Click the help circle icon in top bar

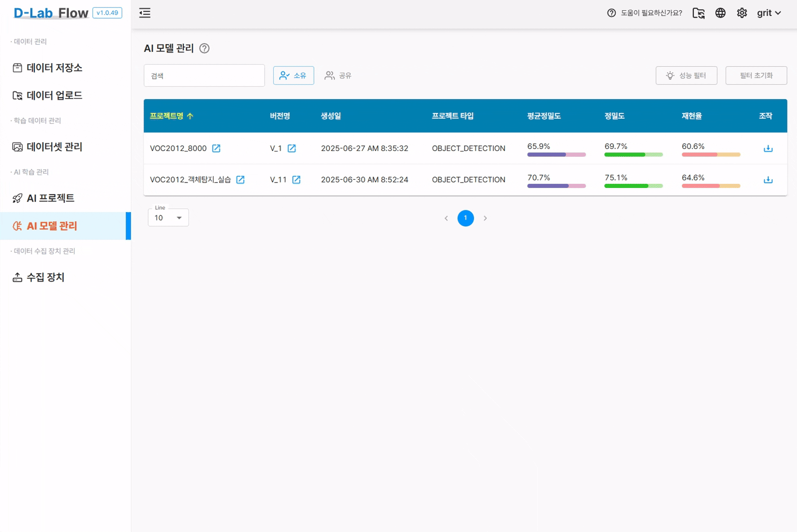pyautogui.click(x=611, y=13)
